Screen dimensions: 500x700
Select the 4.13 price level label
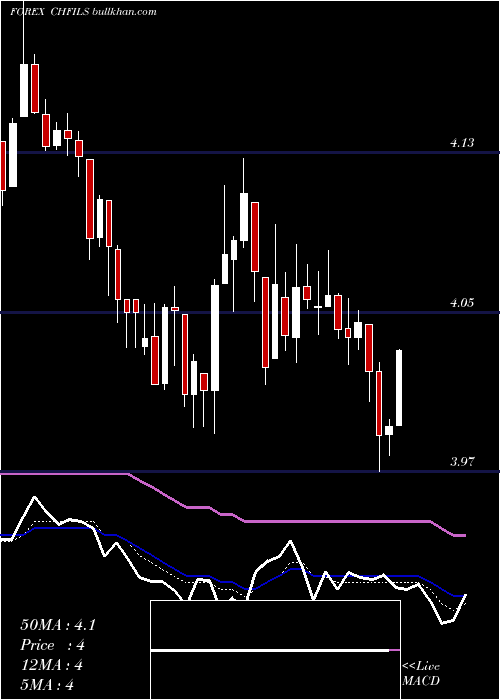point(462,143)
